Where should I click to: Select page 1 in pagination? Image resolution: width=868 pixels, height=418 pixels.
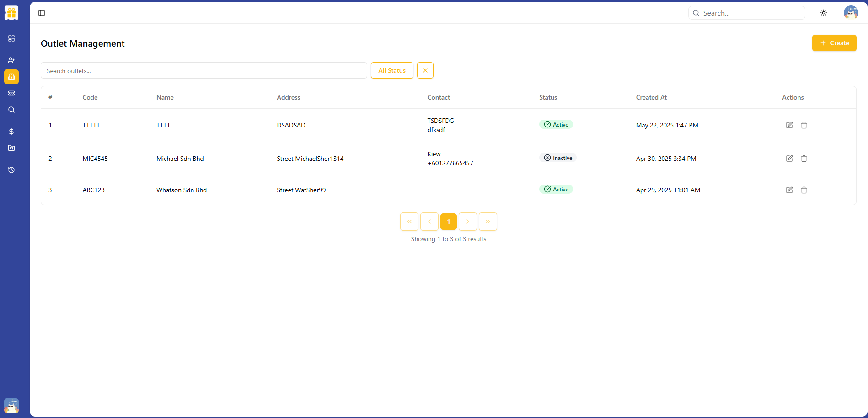point(448,221)
